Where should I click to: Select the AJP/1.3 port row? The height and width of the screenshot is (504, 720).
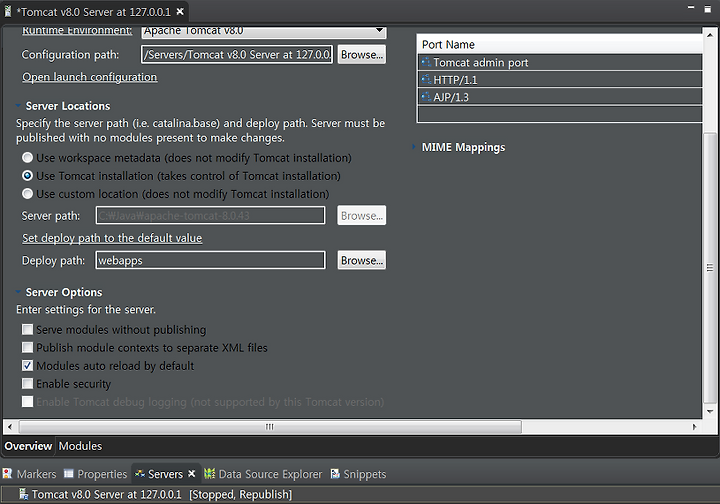tap(560, 97)
